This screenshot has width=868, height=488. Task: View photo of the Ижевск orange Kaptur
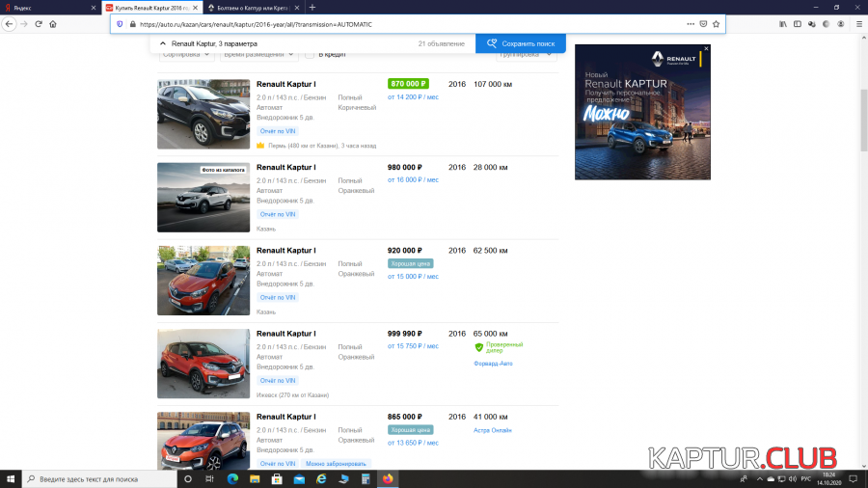point(203,364)
